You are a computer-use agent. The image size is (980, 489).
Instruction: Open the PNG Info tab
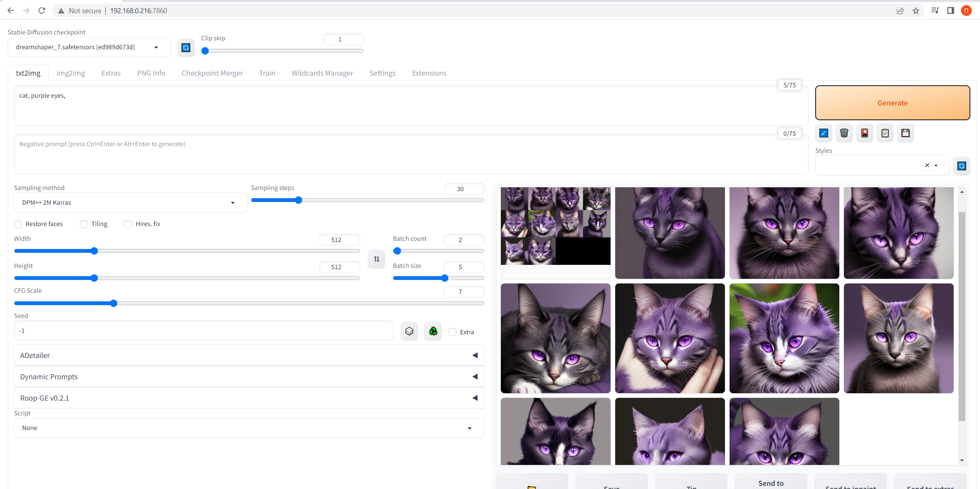(151, 73)
